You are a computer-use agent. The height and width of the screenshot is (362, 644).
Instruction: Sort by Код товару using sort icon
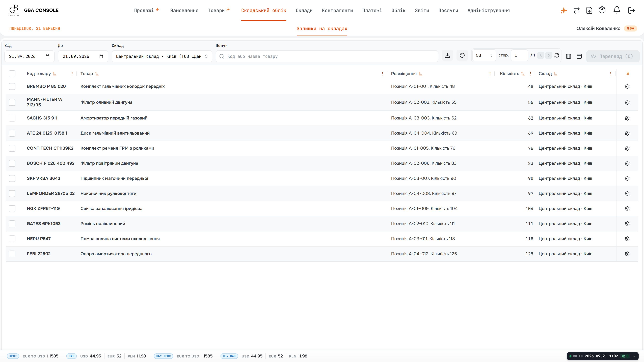(55, 74)
